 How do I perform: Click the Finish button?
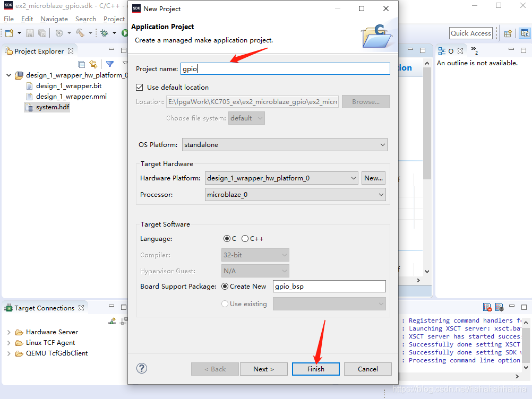click(x=315, y=369)
